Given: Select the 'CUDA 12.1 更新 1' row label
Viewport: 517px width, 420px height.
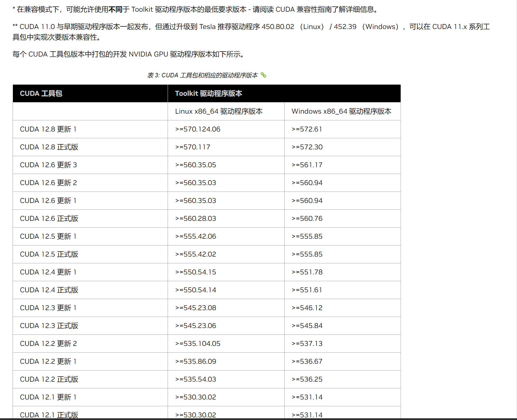Looking at the screenshot, I should coord(48,397).
